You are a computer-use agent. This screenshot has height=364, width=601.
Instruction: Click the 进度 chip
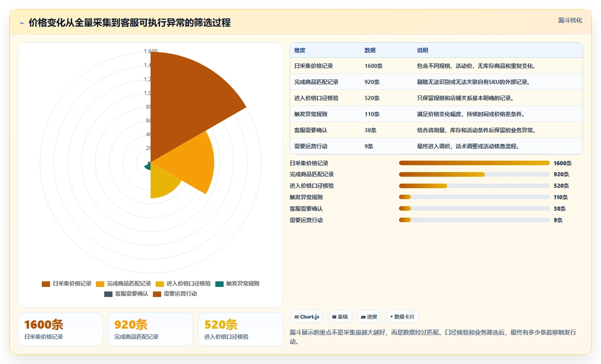click(369, 317)
